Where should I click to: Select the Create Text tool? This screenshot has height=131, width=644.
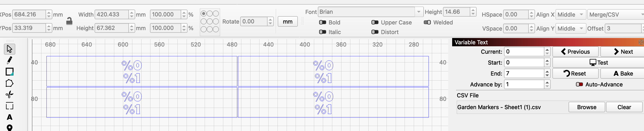click(10, 117)
